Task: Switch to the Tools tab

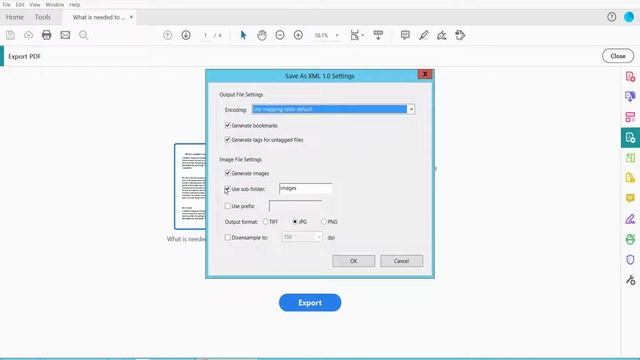Action: pyautogui.click(x=43, y=17)
